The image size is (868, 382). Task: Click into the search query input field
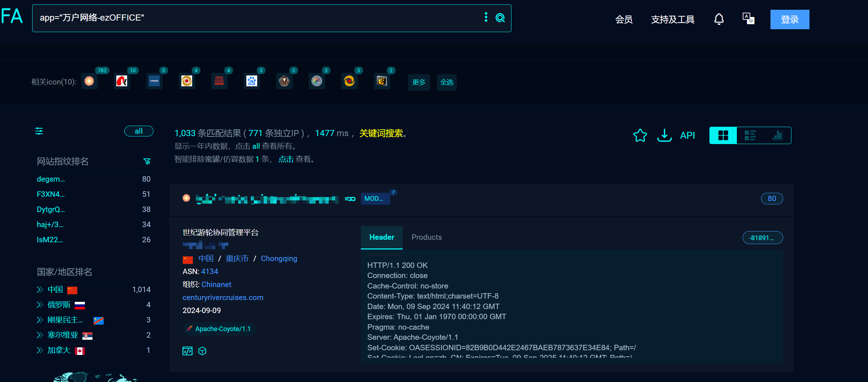[256, 18]
